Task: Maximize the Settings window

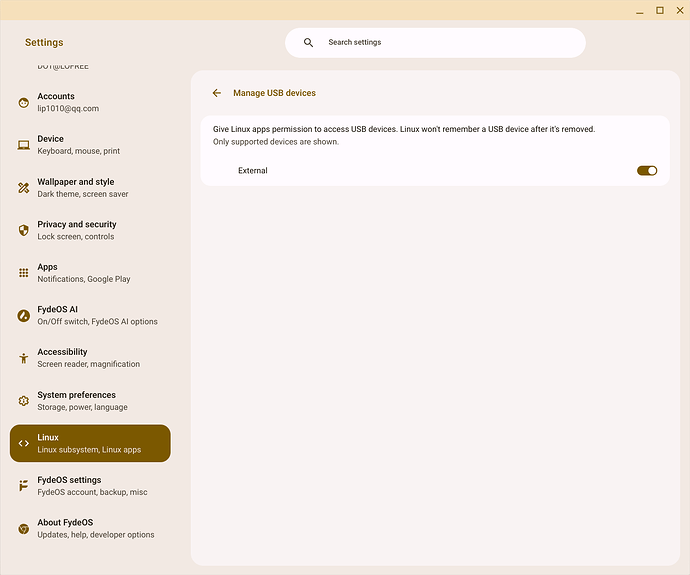Action: [660, 10]
